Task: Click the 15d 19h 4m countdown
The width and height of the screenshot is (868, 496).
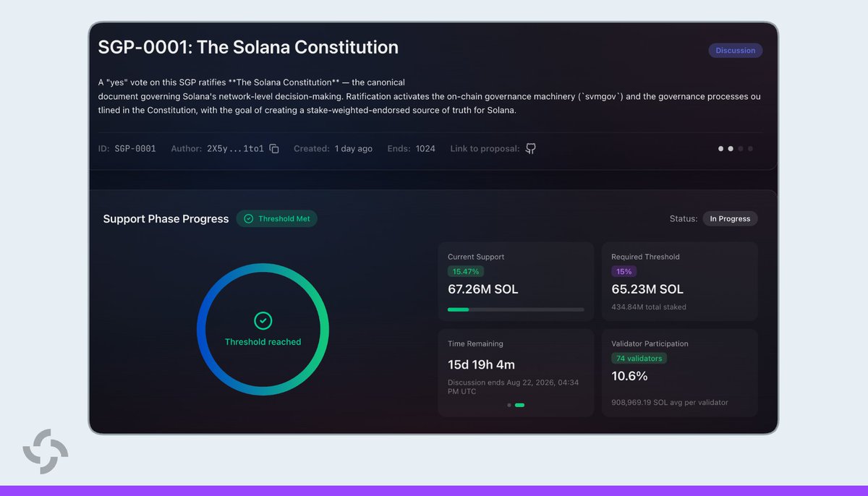Action: point(482,364)
